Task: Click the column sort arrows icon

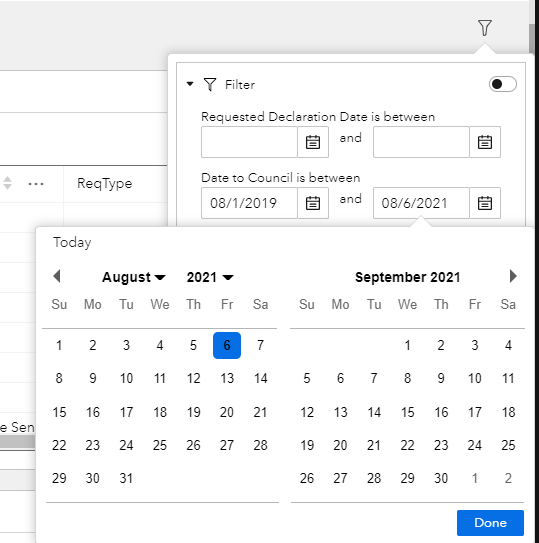Action: pos(8,183)
